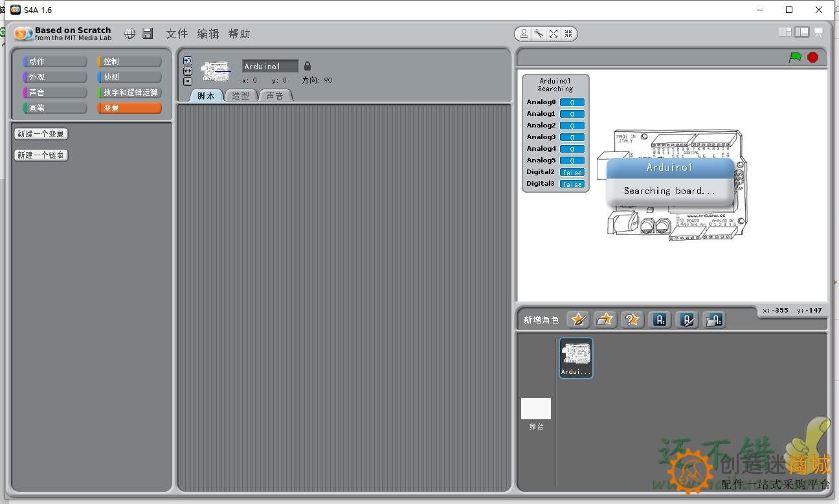The width and height of the screenshot is (839, 504).
Task: Enable free rotation style for Arduino1
Action: pos(188,60)
